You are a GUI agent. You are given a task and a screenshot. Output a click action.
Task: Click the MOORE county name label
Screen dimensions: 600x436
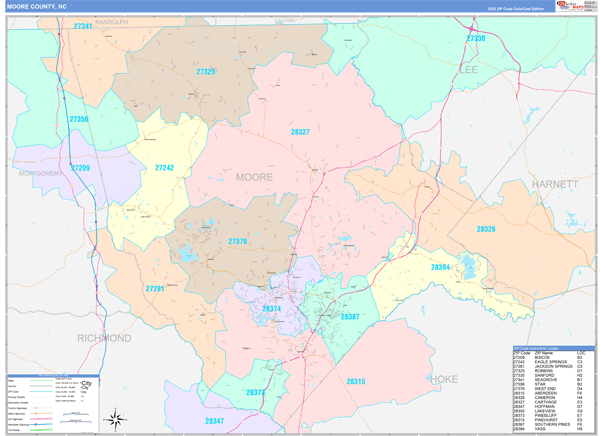click(x=253, y=177)
